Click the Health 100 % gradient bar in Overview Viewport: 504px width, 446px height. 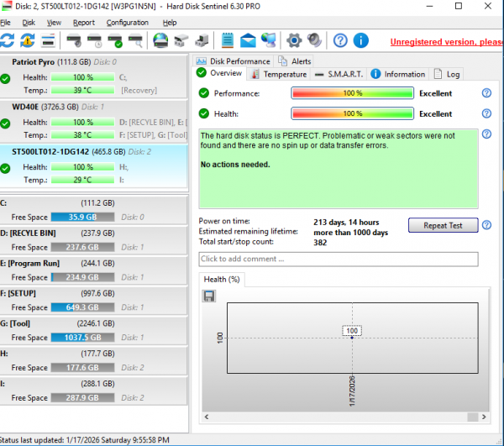[352, 113]
